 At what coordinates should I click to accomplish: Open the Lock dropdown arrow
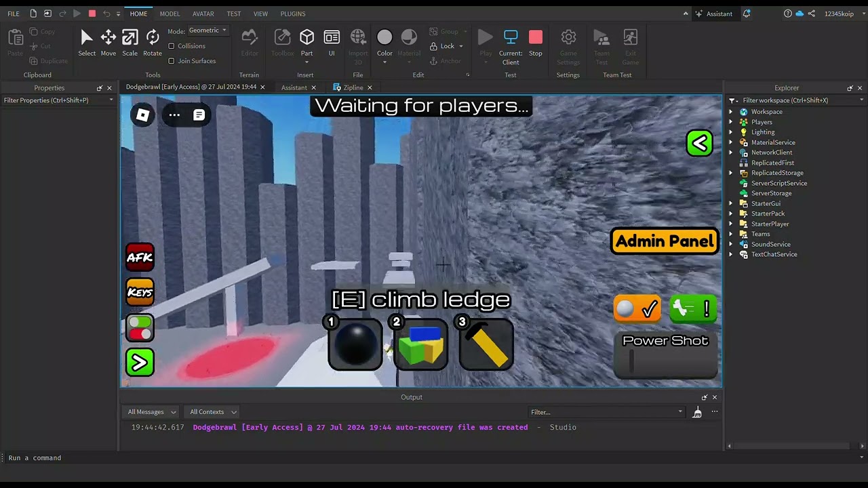pyautogui.click(x=461, y=46)
